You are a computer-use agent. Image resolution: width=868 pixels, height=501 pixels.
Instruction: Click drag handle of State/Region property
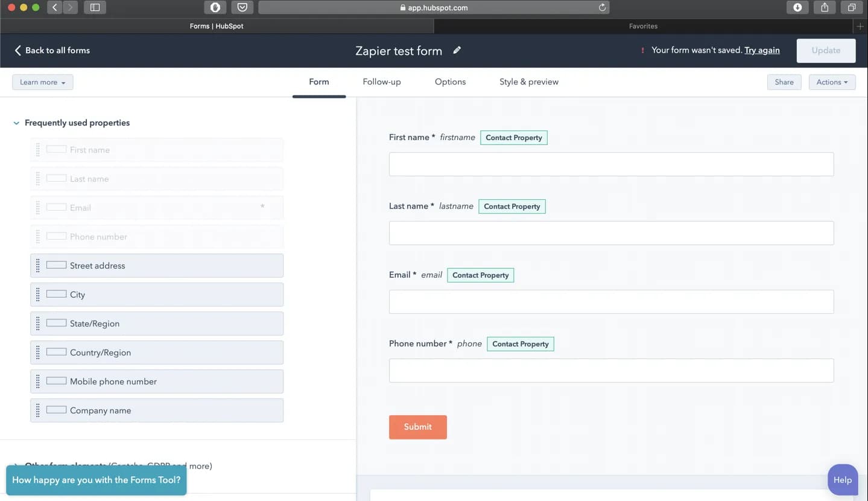pos(38,324)
